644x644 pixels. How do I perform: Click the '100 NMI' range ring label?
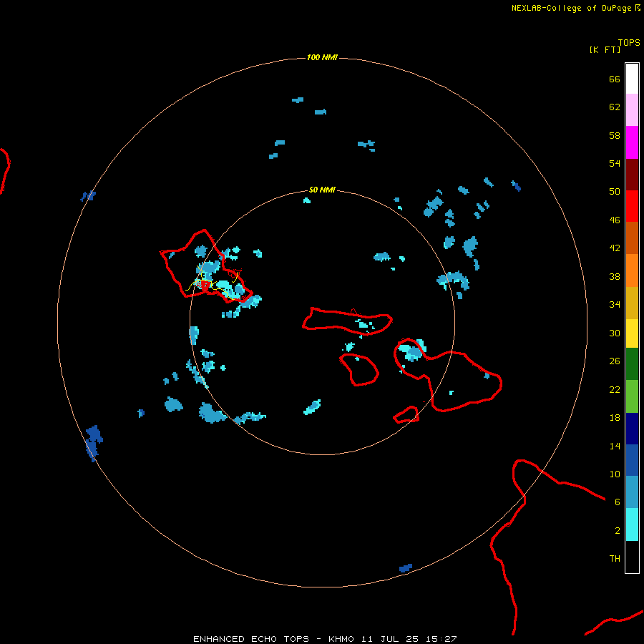point(322,57)
